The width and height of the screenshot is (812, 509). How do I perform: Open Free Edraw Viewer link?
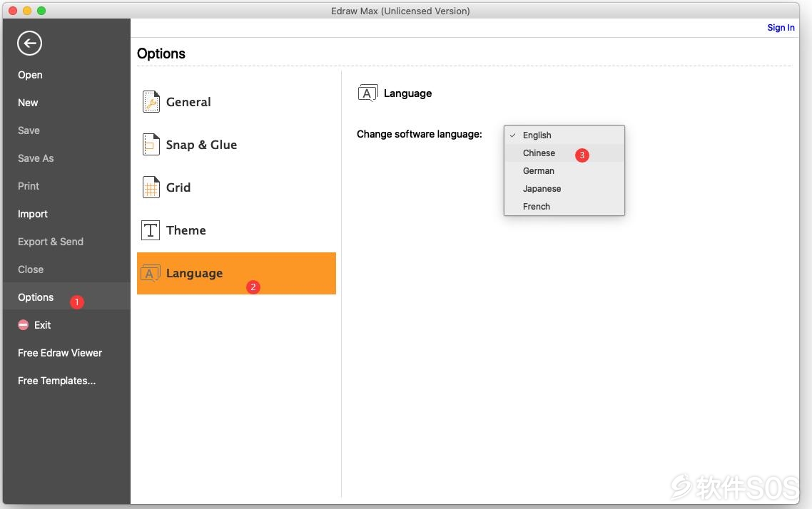click(66, 354)
